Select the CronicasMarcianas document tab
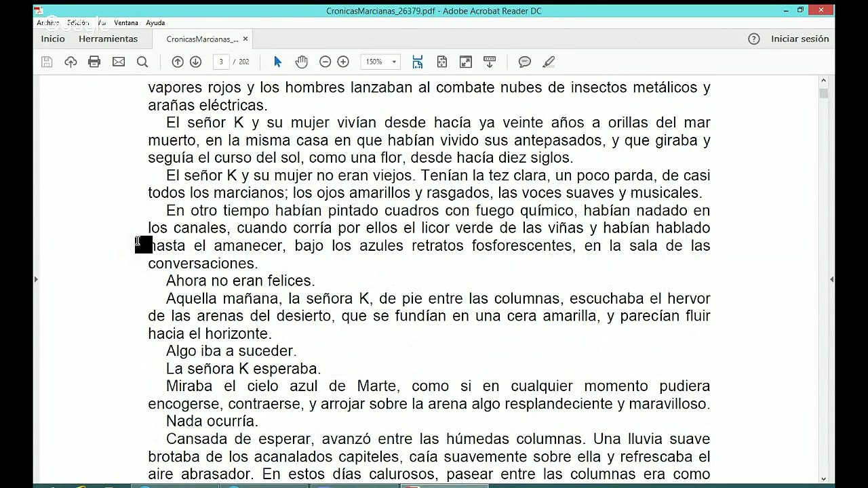868x488 pixels. click(202, 39)
